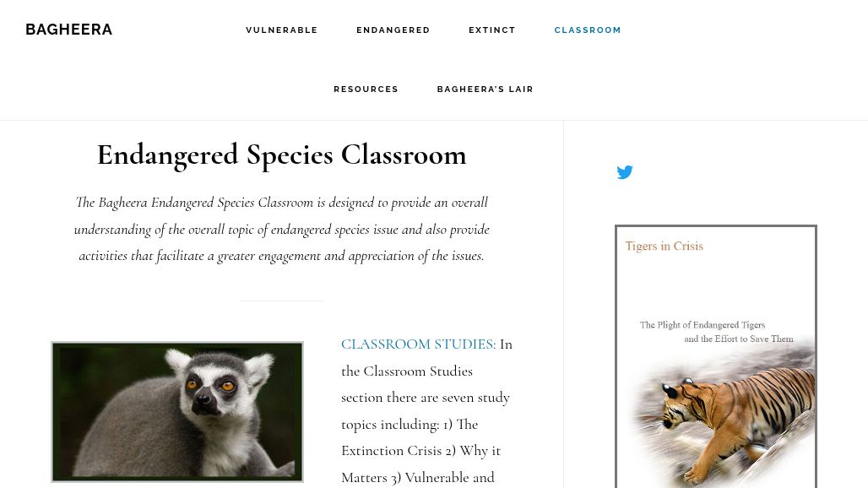
Task: Visit Bagheera's Lair from the navigation
Action: tap(485, 89)
